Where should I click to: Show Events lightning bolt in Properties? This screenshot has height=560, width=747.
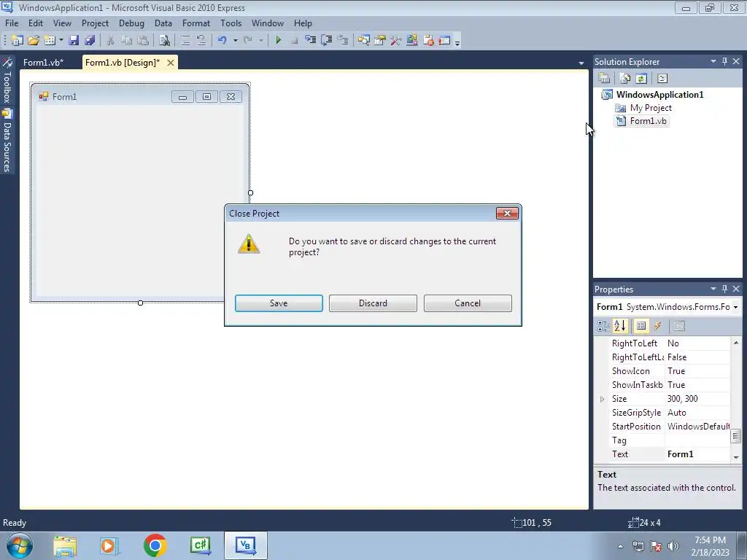(x=658, y=326)
